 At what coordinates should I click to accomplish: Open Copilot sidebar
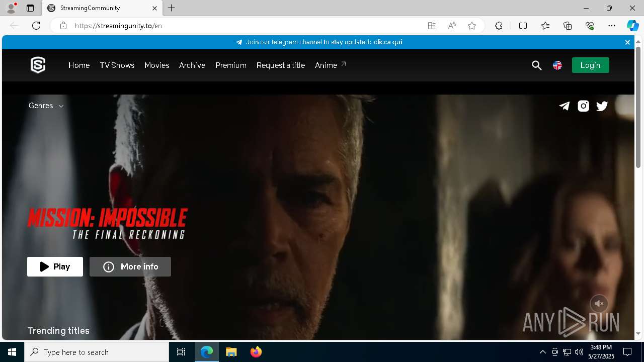pyautogui.click(x=632, y=26)
